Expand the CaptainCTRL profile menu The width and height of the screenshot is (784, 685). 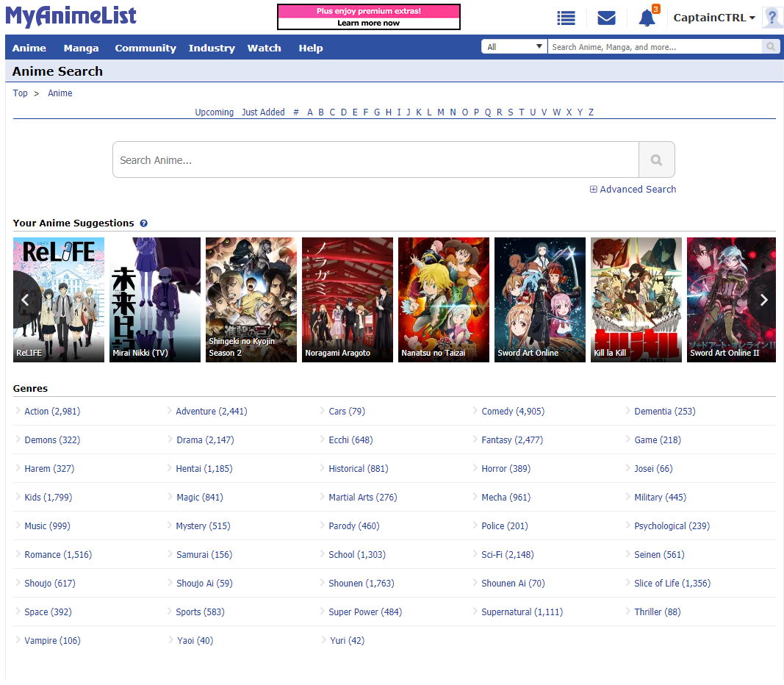(713, 18)
